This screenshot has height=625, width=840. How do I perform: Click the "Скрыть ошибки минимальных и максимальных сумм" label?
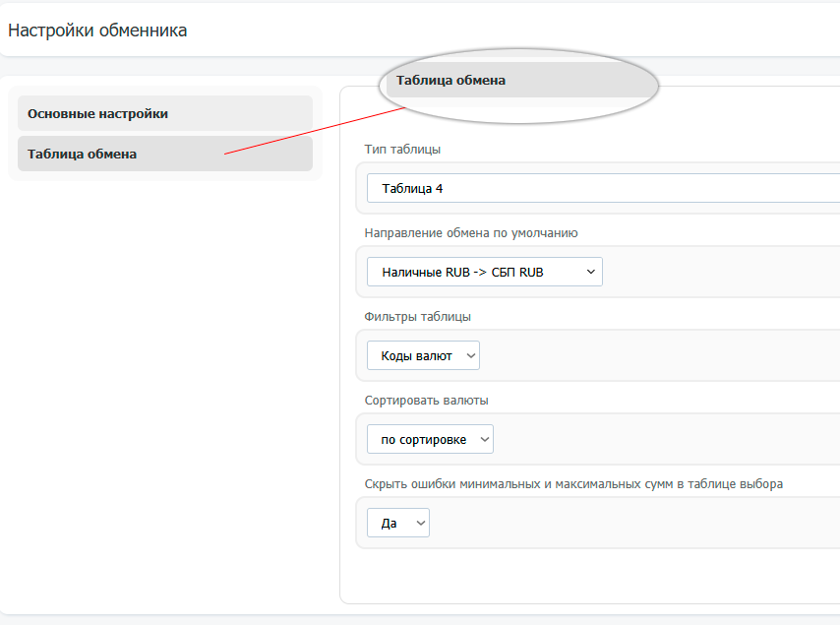573,484
